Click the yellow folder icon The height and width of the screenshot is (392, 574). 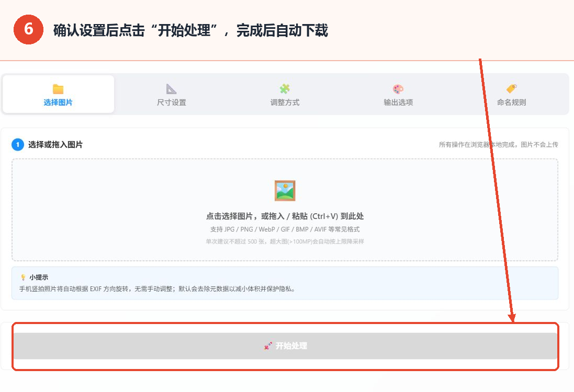(58, 89)
